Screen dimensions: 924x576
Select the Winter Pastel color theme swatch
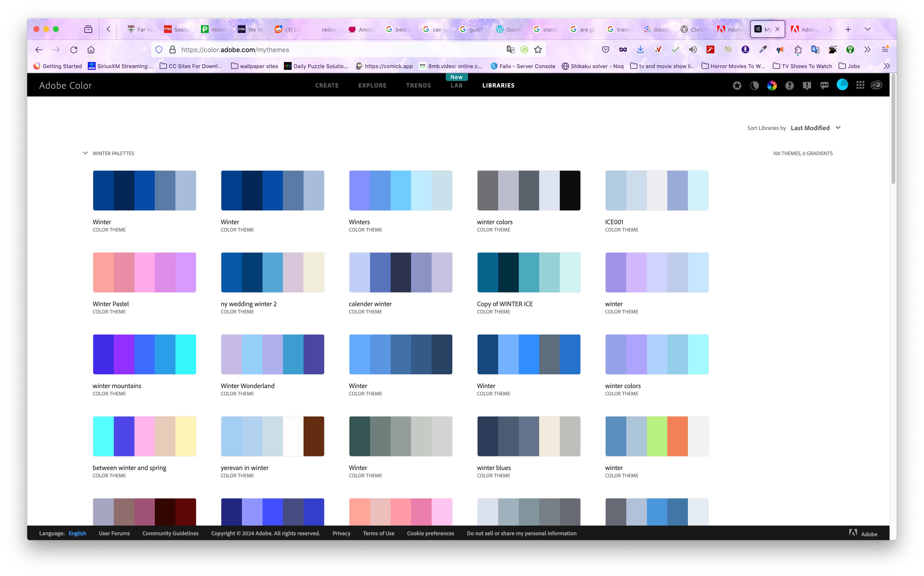(x=144, y=272)
